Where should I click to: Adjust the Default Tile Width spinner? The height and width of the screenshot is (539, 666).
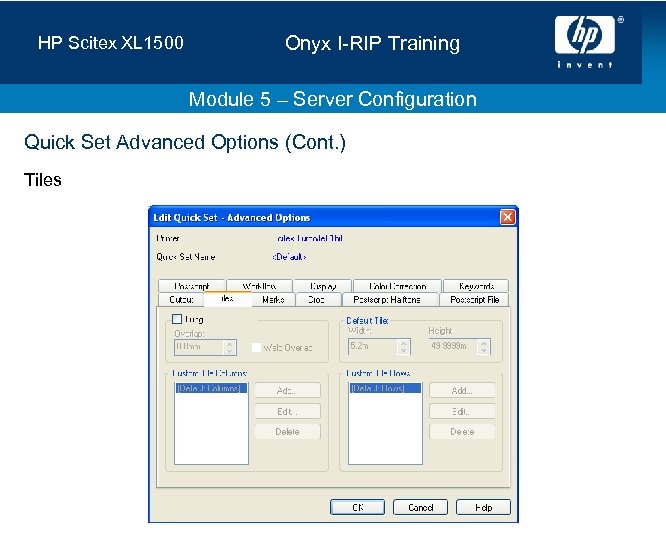404,346
